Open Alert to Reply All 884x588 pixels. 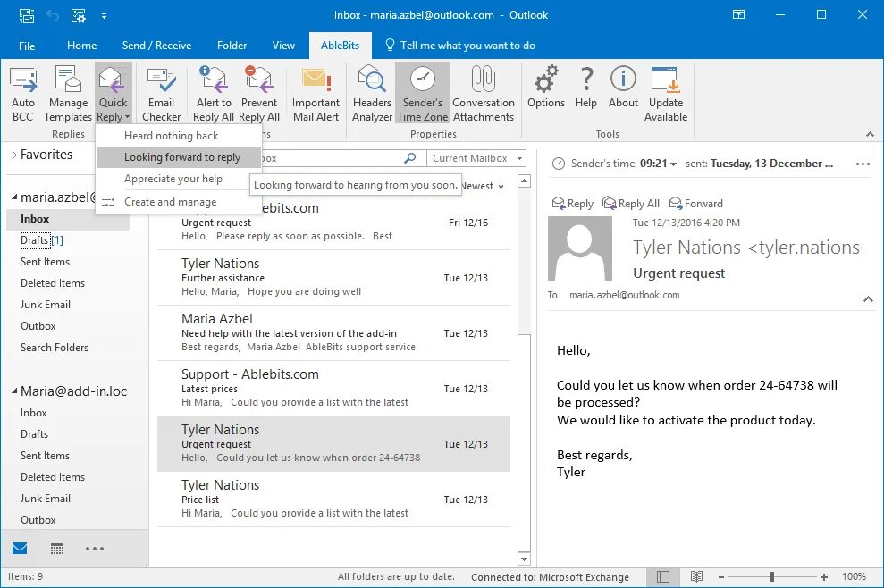tap(213, 94)
